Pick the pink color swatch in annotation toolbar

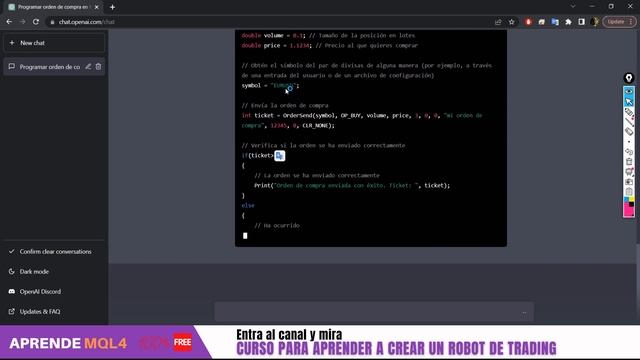629,211
